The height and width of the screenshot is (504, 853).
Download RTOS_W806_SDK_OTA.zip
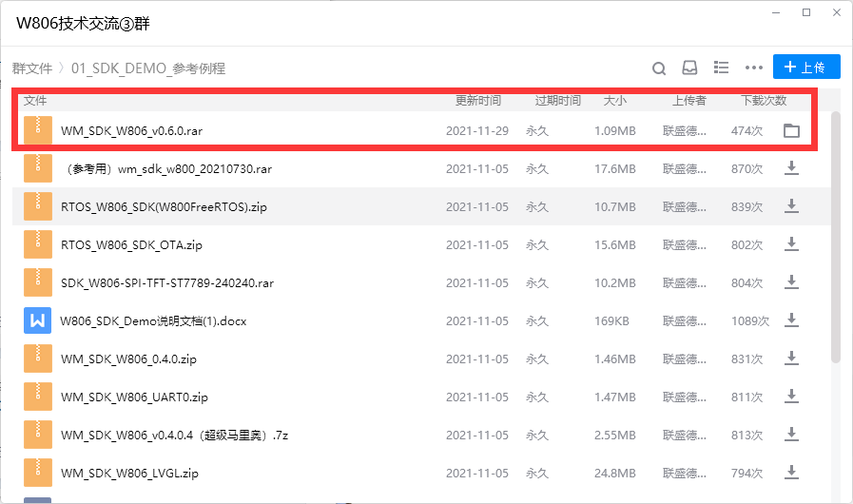791,244
